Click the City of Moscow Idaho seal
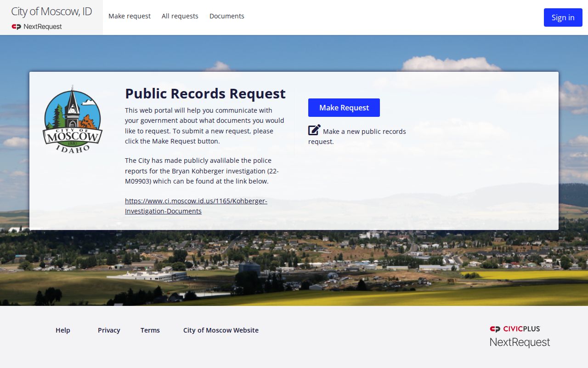This screenshot has height=368, width=588. tap(73, 119)
